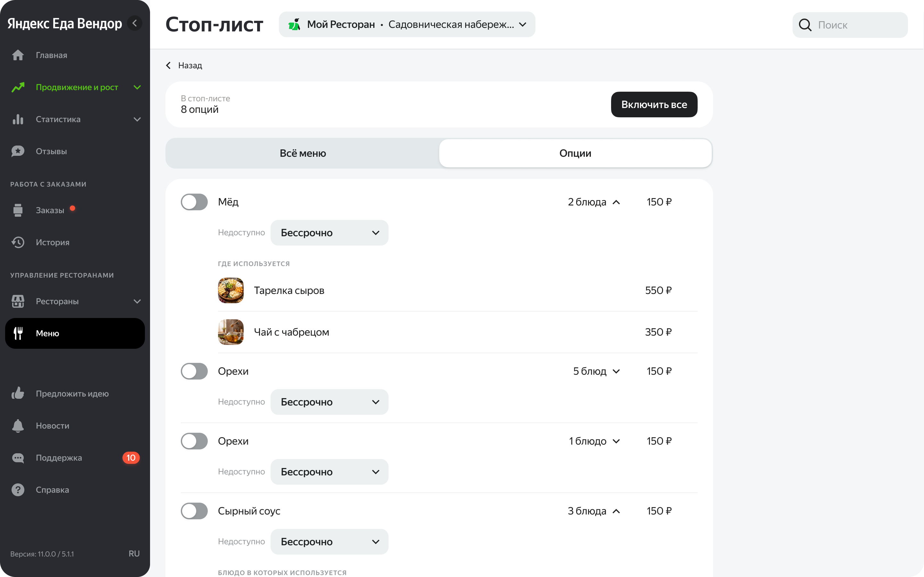This screenshot has height=577, width=924.
Task: Go back via the Назад link
Action: click(x=184, y=65)
